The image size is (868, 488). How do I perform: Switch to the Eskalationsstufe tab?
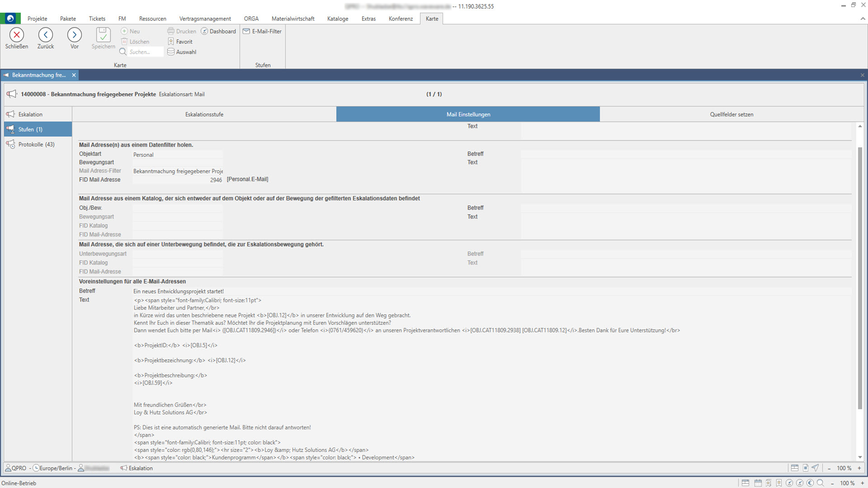click(x=204, y=114)
